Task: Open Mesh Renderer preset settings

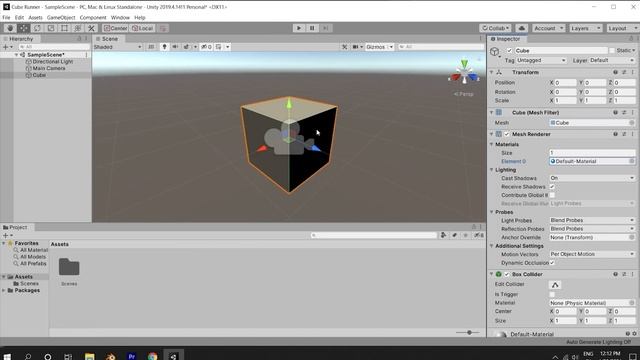Action: point(624,134)
